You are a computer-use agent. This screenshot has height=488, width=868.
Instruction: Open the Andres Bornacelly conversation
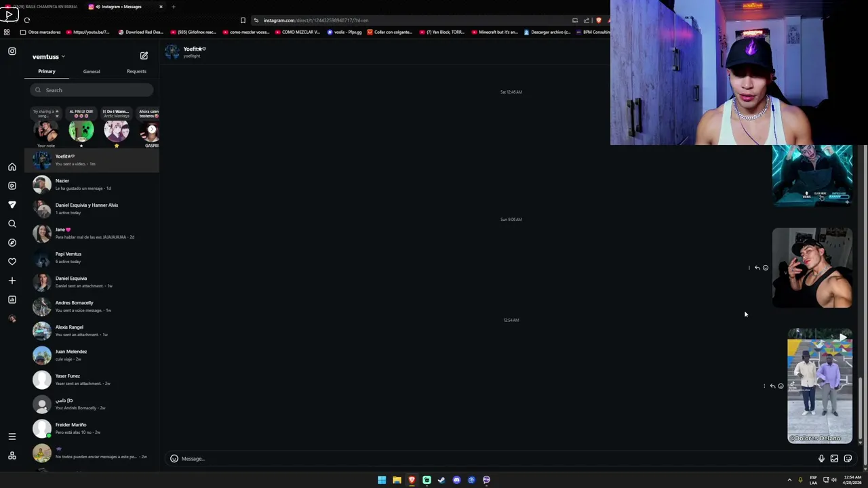[x=92, y=306]
